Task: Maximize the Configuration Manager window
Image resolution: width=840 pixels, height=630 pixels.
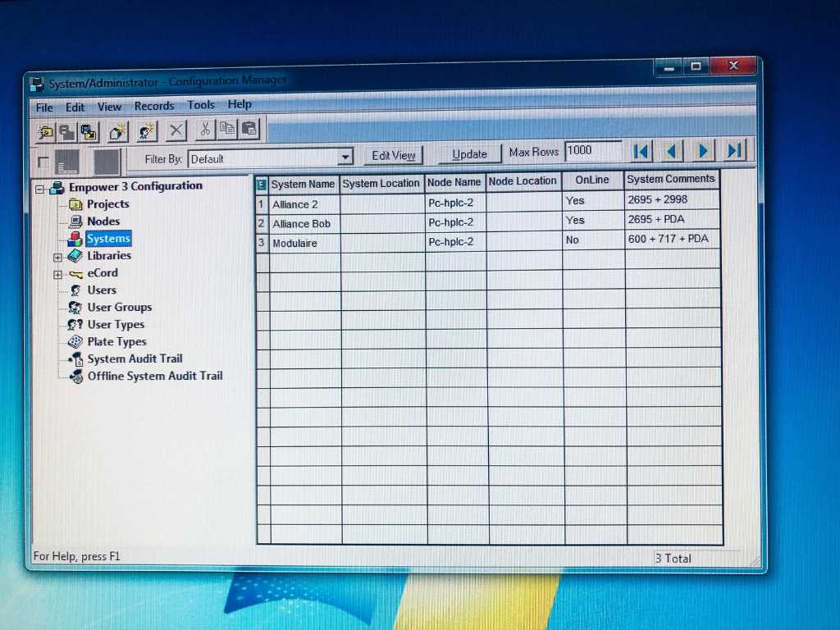Action: tap(696, 66)
